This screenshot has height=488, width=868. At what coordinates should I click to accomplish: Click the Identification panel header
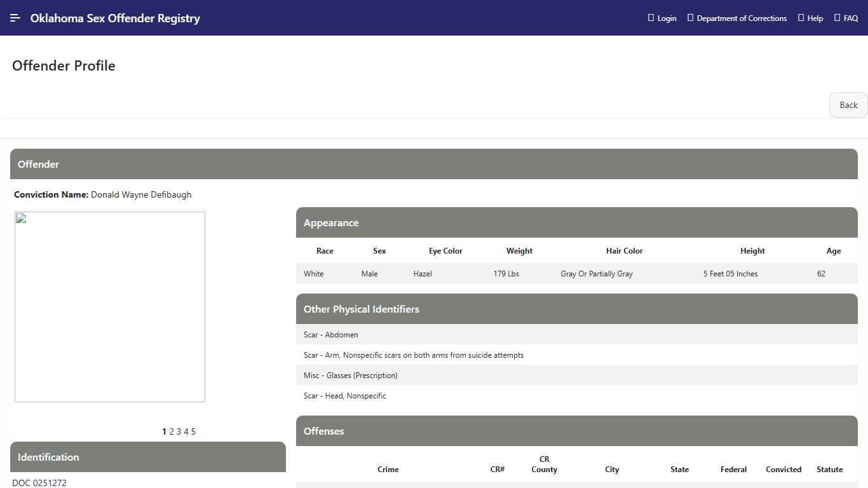point(48,457)
